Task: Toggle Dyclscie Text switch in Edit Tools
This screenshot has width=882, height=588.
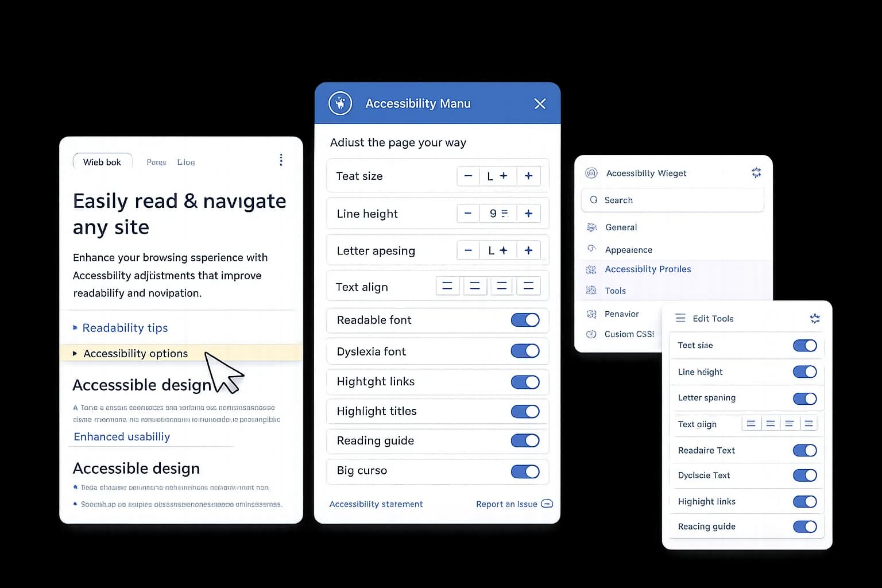Action: [804, 475]
